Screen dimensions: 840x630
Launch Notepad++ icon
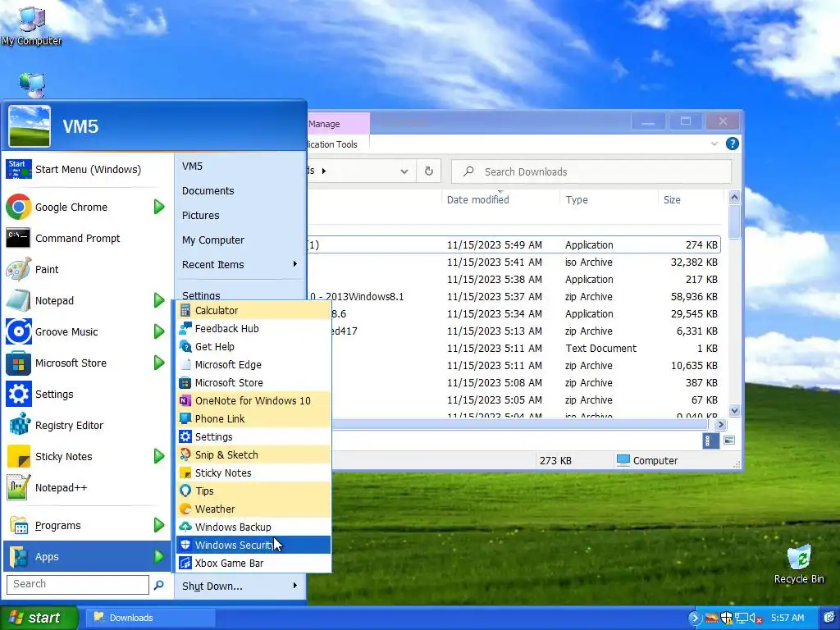[x=18, y=487]
